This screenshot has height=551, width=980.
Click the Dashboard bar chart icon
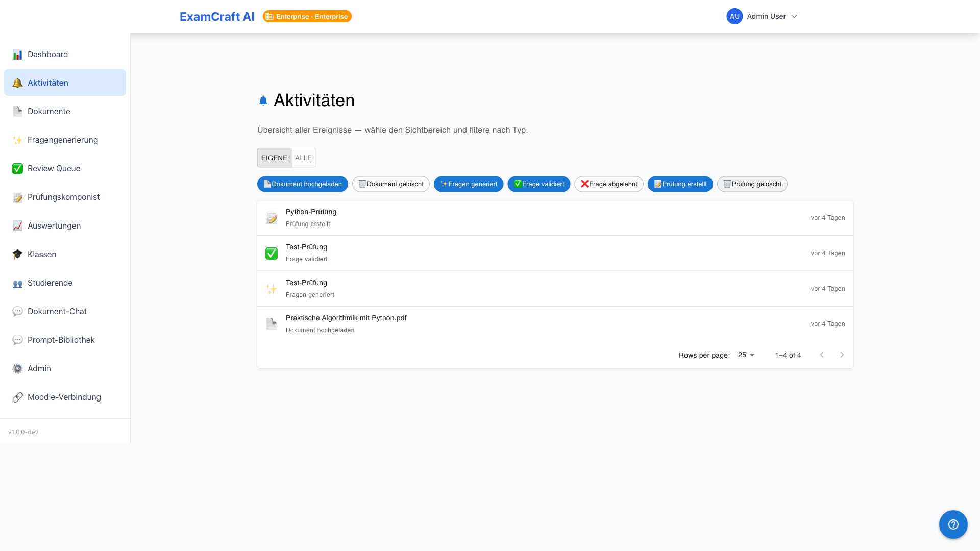17,55
